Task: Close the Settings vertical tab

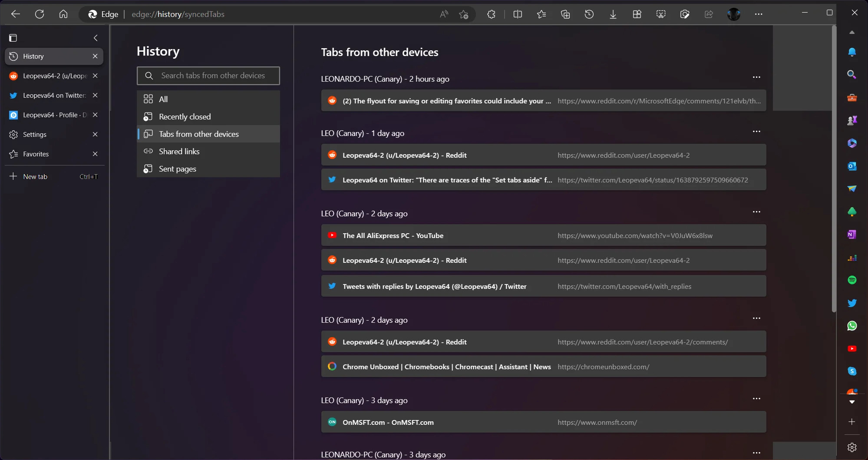Action: (x=95, y=135)
